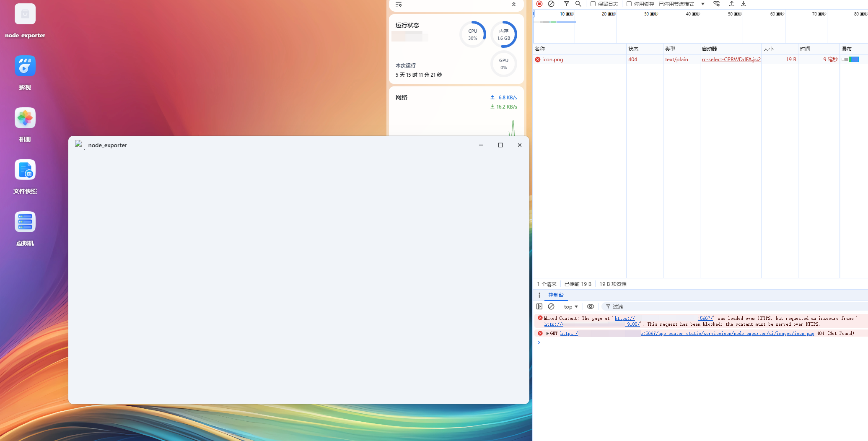Viewport: 868px width, 441px height.
Task: Enable the 停用缓存 checkbox
Action: pos(629,4)
